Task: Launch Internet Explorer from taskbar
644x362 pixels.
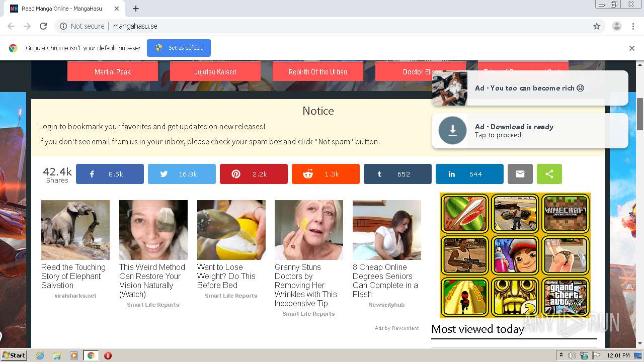Action: pos(40,355)
